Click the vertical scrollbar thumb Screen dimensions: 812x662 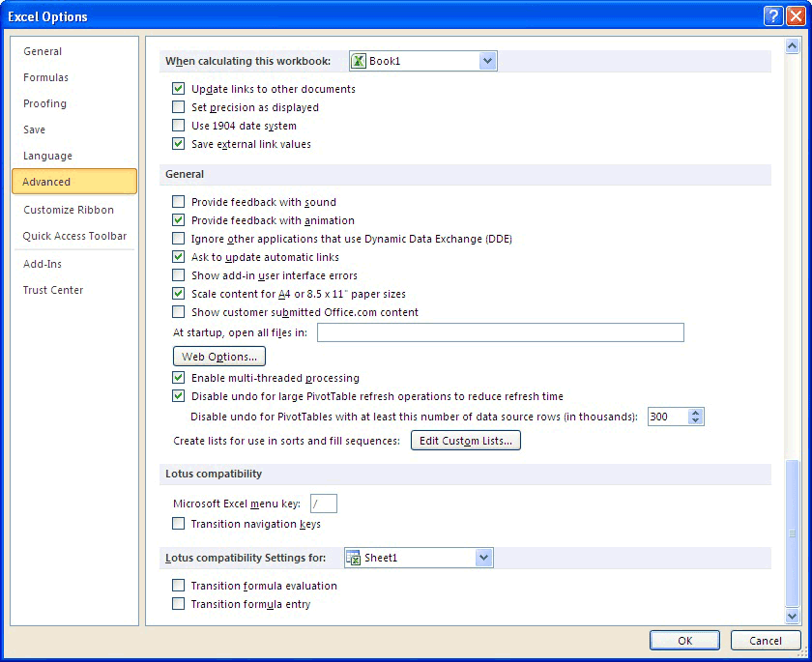pos(792,532)
